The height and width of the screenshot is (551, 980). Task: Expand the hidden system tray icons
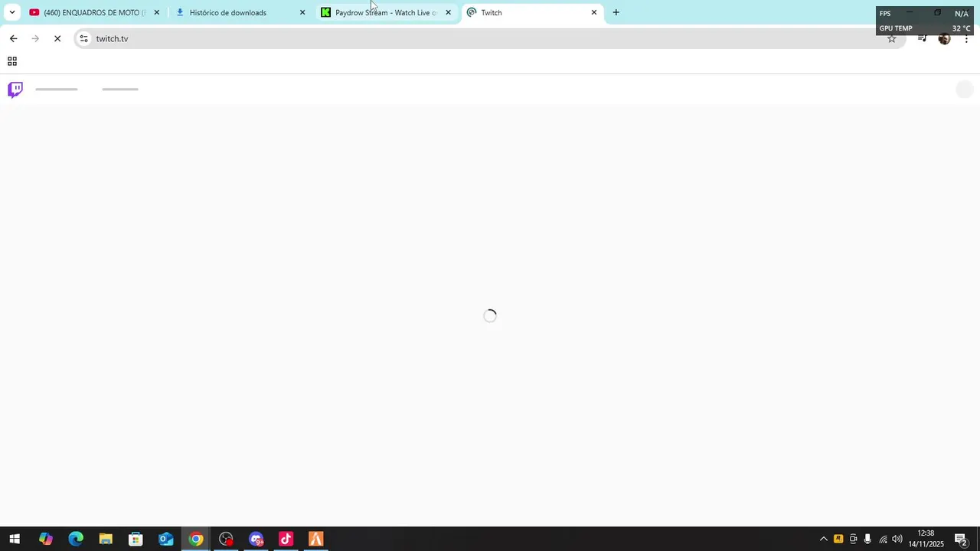click(x=824, y=540)
